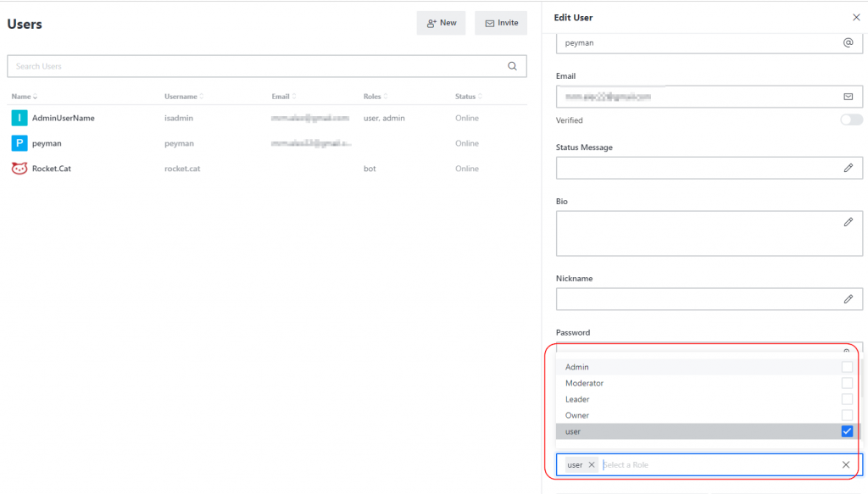This screenshot has height=494, width=868.
Task: Select the Owner role option
Action: 577,415
